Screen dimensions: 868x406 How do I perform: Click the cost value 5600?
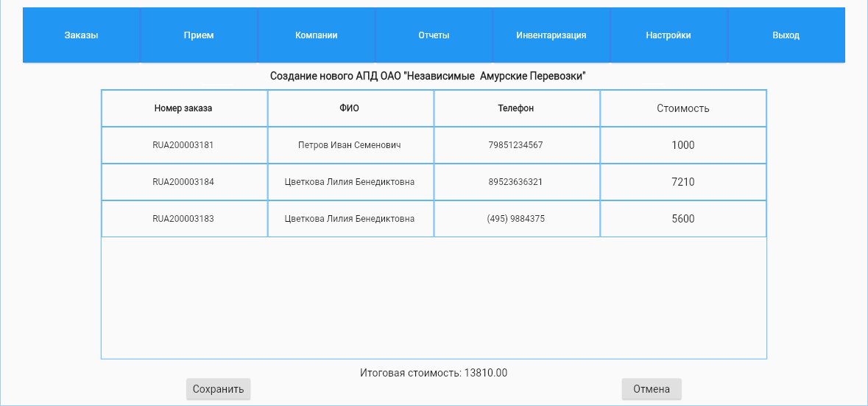point(683,218)
